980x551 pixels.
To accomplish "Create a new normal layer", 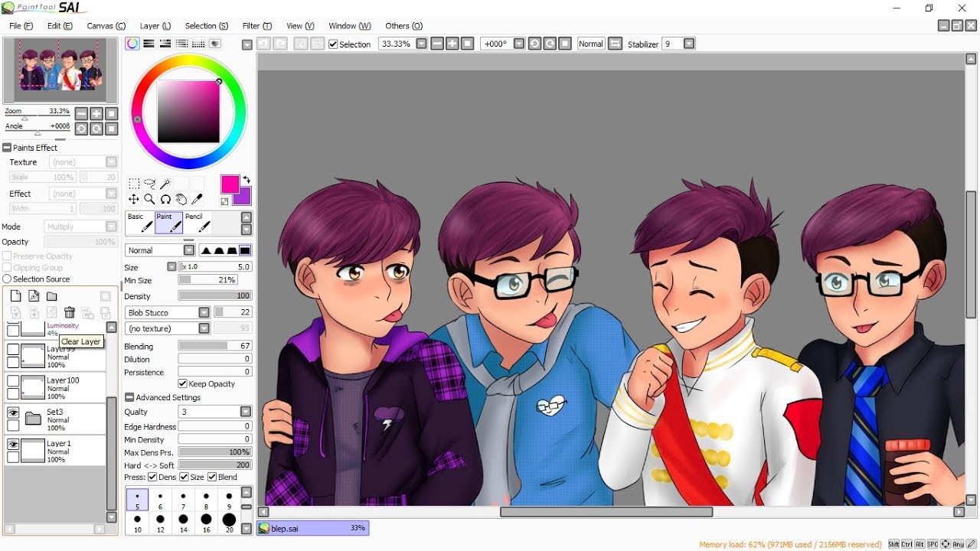I will coord(15,296).
